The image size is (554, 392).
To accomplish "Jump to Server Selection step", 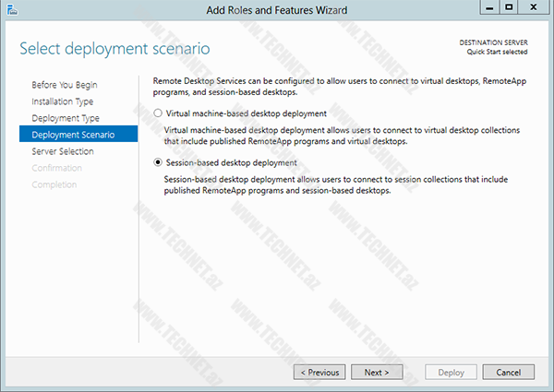I will point(63,151).
